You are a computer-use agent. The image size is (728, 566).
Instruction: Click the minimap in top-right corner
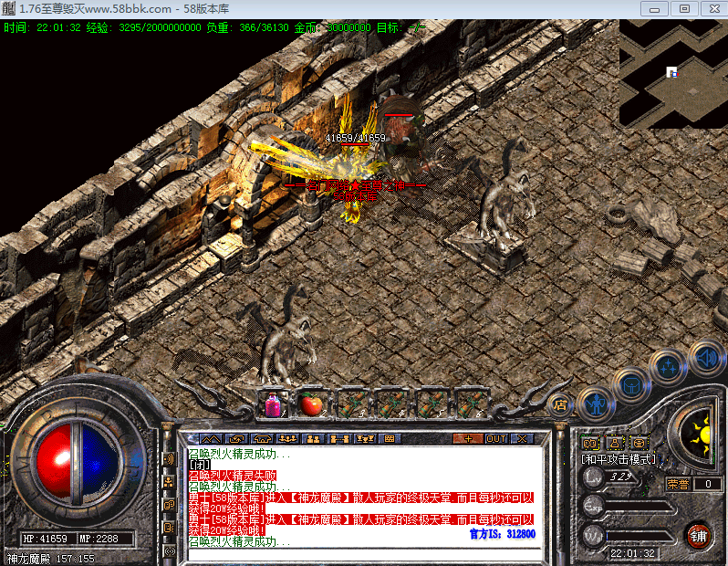pos(673,74)
